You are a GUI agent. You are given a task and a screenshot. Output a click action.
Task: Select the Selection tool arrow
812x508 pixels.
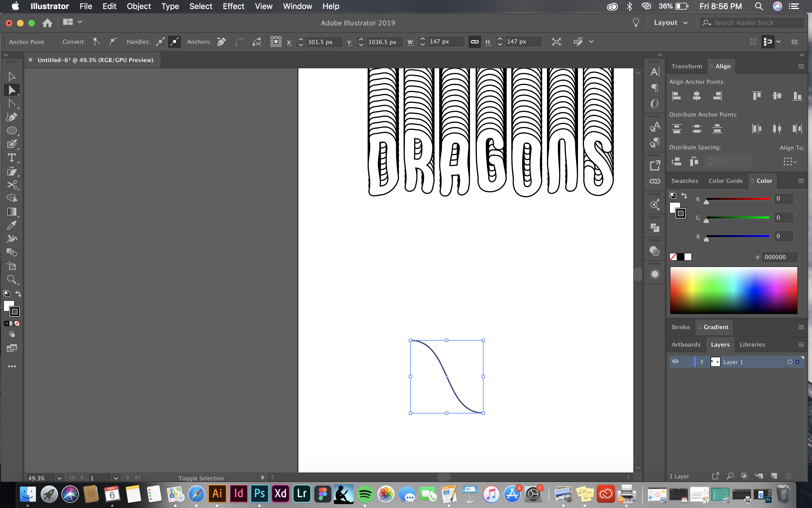coord(12,76)
